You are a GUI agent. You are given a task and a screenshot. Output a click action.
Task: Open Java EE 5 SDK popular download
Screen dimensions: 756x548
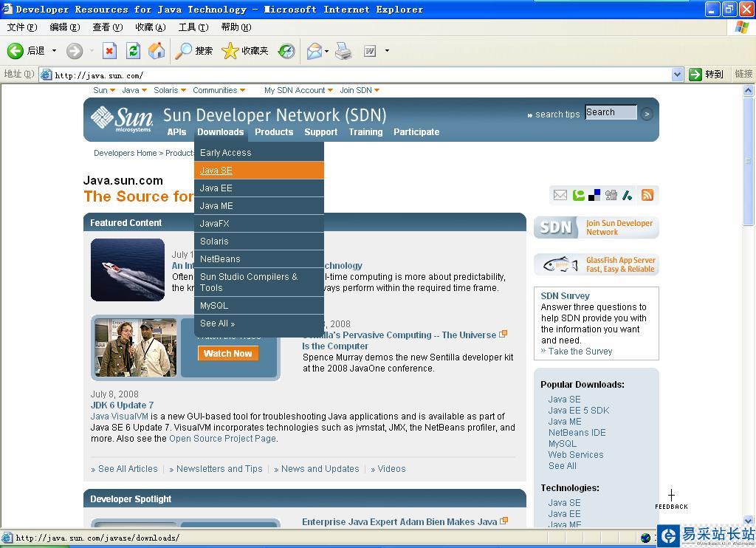(x=579, y=411)
